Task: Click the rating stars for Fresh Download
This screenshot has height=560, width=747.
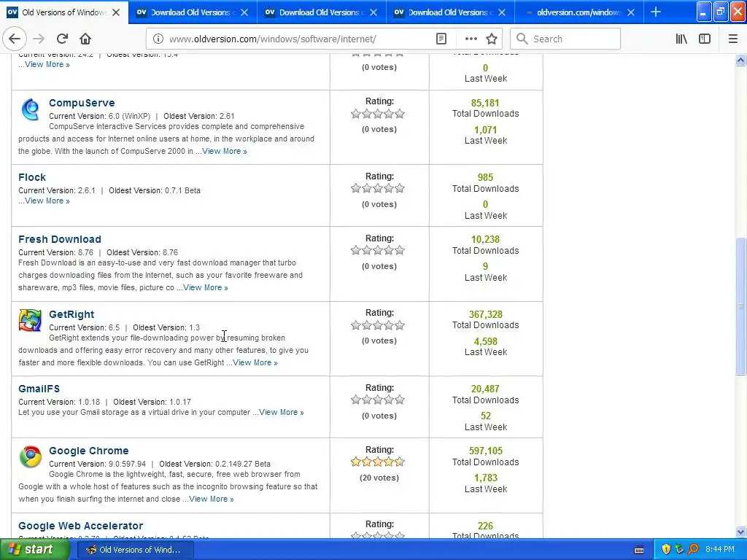Action: (378, 250)
